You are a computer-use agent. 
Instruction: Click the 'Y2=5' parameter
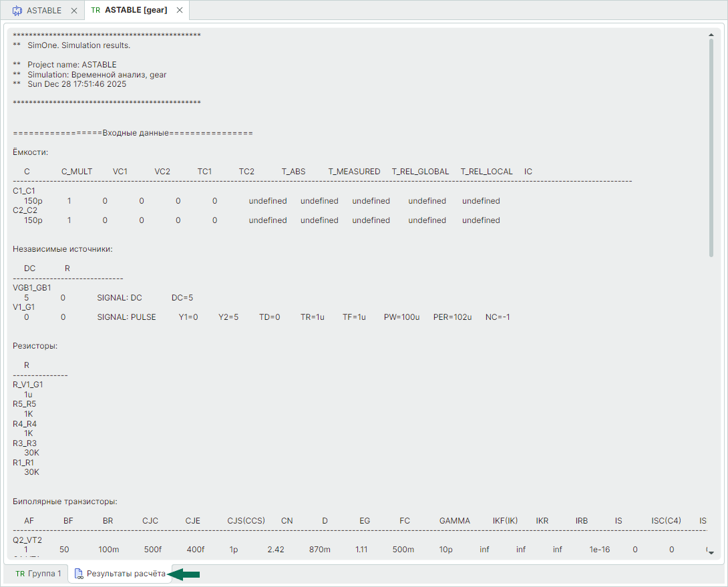pyautogui.click(x=228, y=317)
